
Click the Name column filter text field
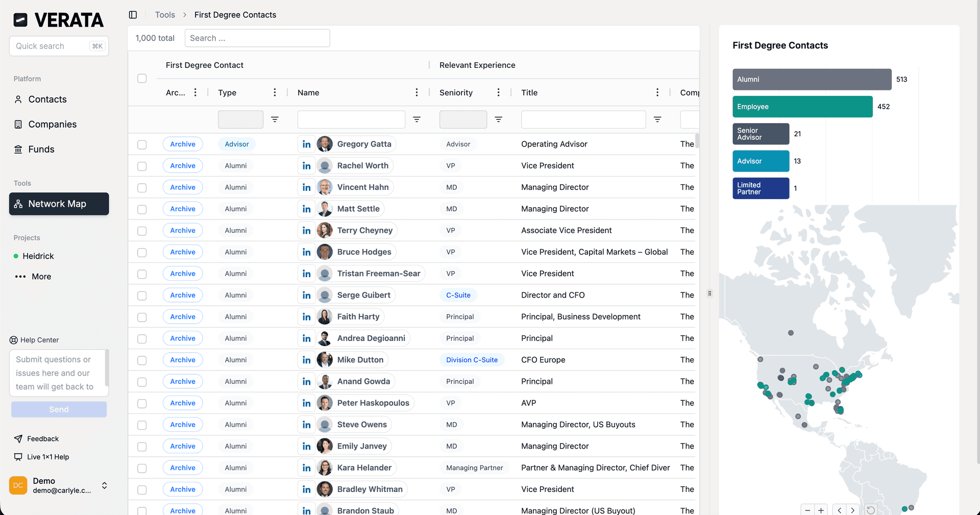pos(351,119)
